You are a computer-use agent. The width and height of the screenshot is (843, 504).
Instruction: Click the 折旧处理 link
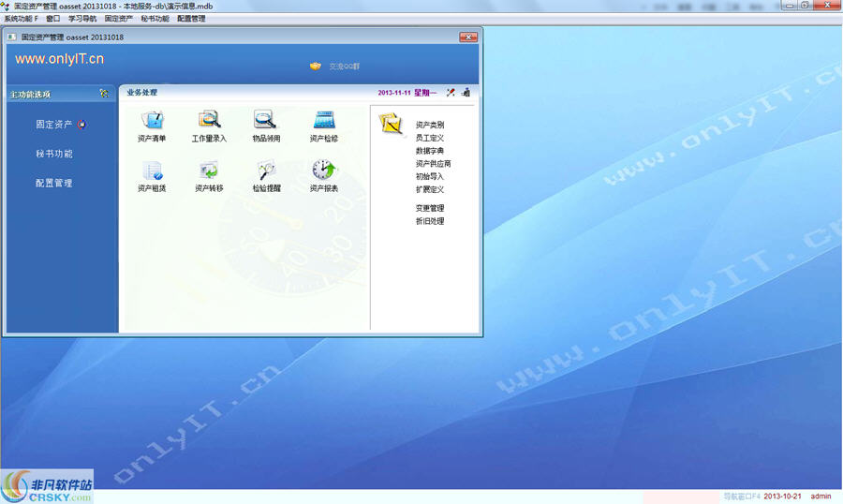[x=430, y=221]
